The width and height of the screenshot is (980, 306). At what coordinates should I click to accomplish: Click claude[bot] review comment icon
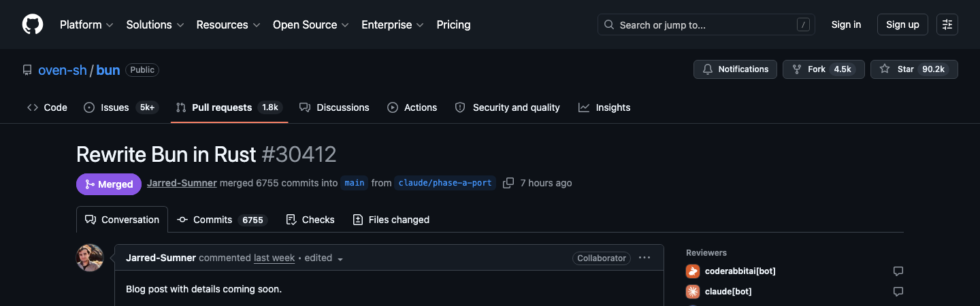coord(898,292)
